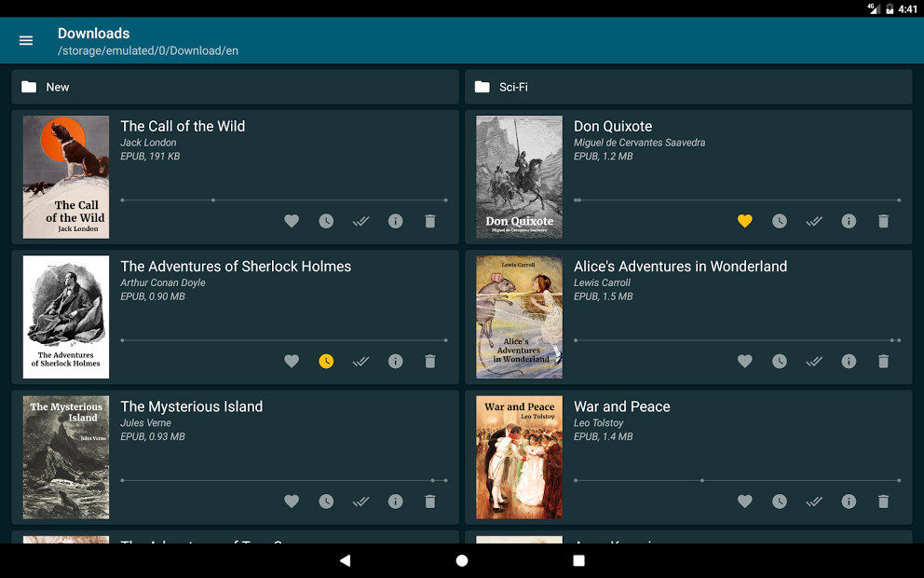Favorite The Call of the Wild

click(292, 221)
